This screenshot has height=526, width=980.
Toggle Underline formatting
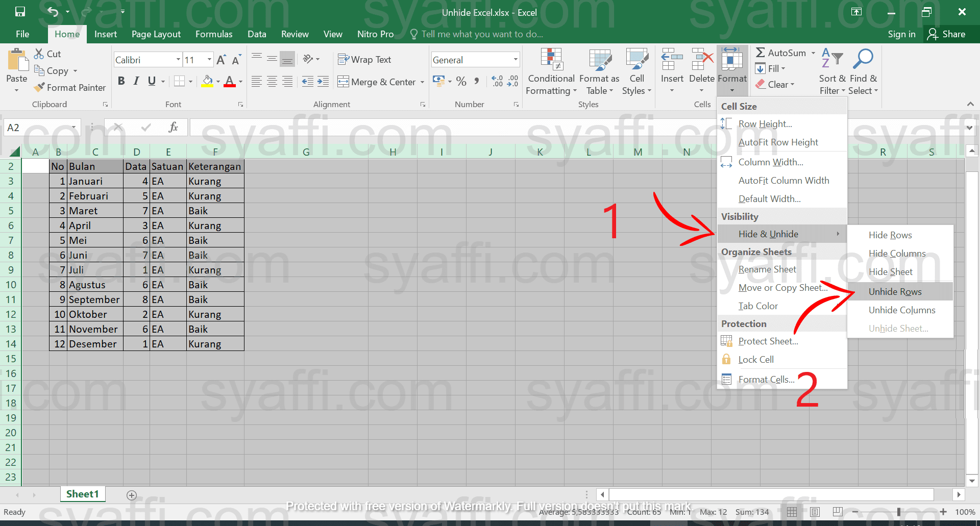pos(152,81)
